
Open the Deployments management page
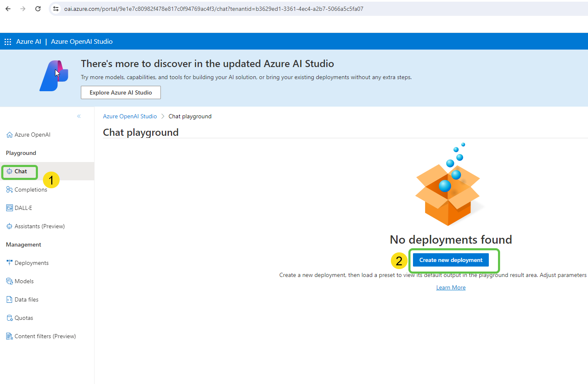tap(32, 263)
